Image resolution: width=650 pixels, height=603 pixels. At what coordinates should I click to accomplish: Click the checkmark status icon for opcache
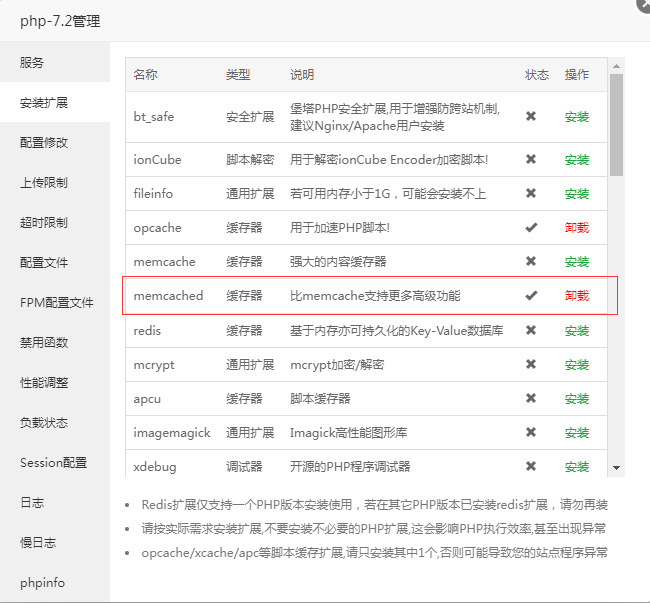pyautogui.click(x=531, y=227)
